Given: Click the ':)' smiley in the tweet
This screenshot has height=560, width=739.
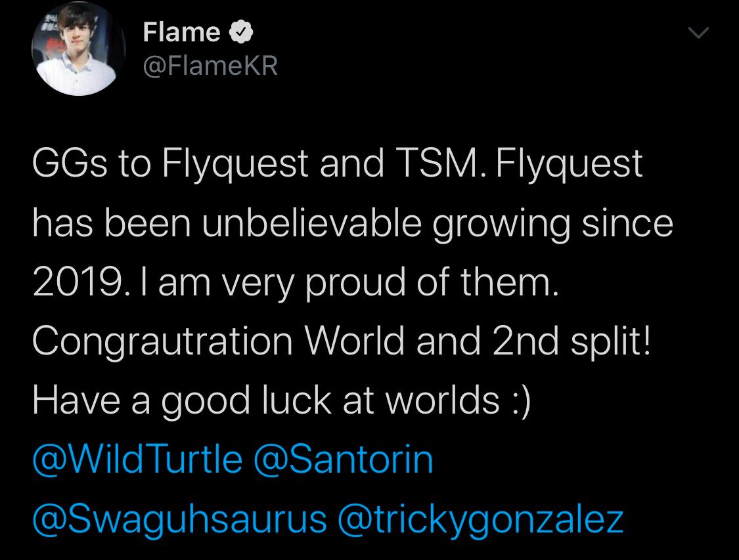Looking at the screenshot, I should click(x=520, y=401).
